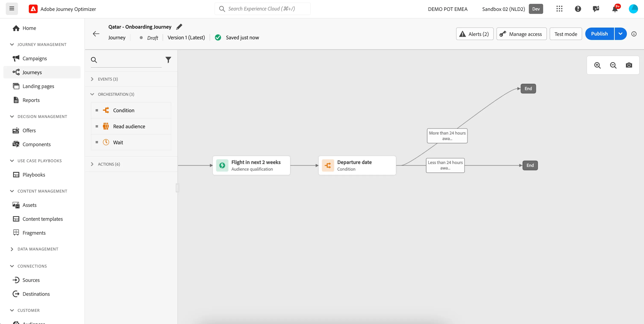Open the notifications bell
The height and width of the screenshot is (324, 644).
point(615,9)
